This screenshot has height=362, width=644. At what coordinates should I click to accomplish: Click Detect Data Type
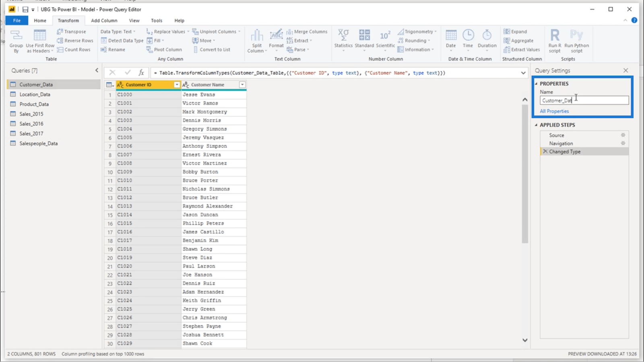122,41
